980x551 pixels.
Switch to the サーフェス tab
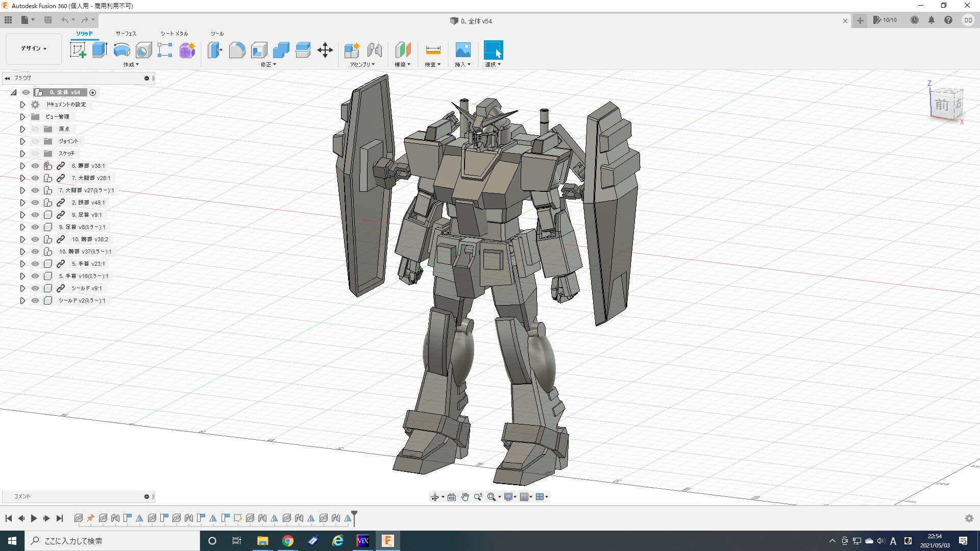(126, 34)
